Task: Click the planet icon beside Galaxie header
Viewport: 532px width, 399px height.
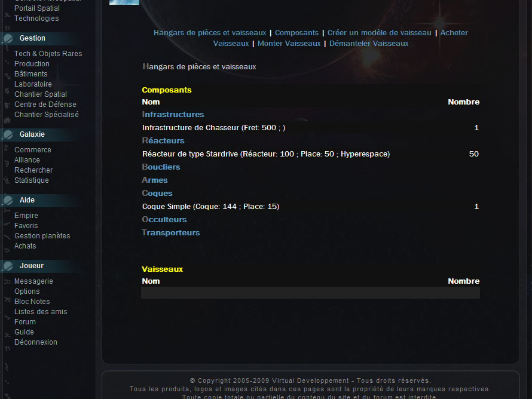Action: (x=8, y=134)
